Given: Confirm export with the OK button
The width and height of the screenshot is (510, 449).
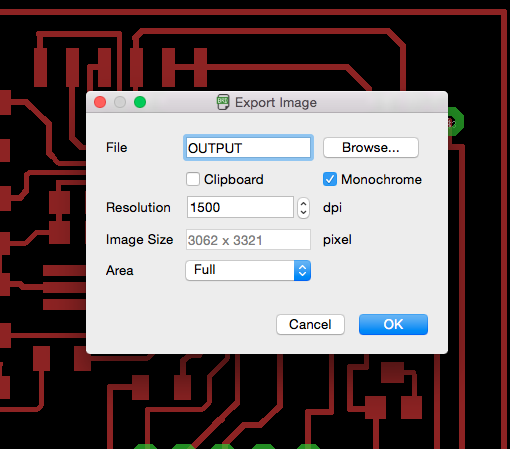Looking at the screenshot, I should 393,324.
